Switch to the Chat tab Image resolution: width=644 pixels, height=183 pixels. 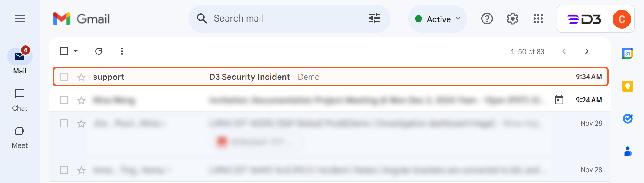tap(20, 100)
